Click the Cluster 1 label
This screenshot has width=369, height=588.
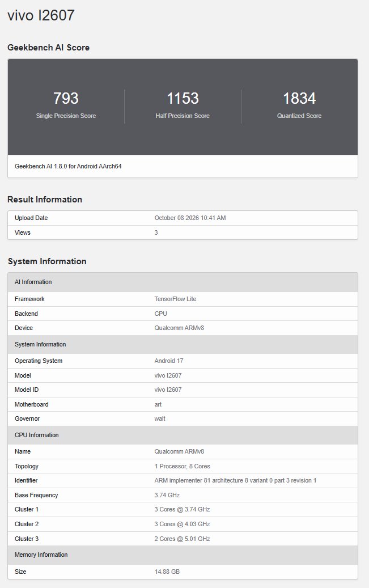(x=27, y=509)
